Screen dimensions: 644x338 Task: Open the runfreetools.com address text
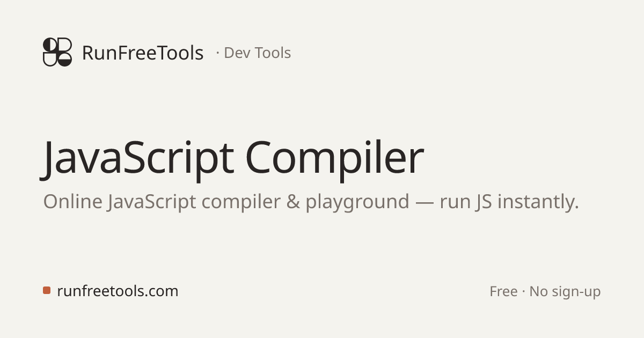click(x=118, y=291)
